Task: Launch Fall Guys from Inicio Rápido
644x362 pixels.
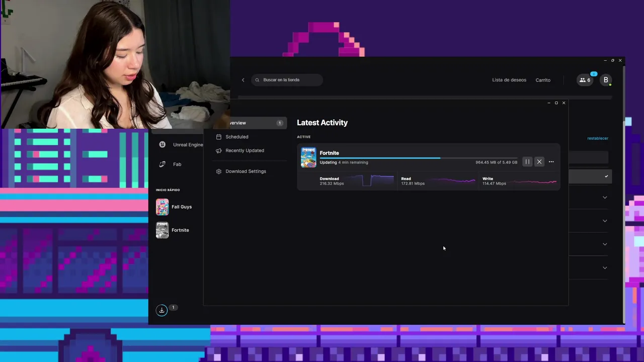Action: click(x=182, y=207)
